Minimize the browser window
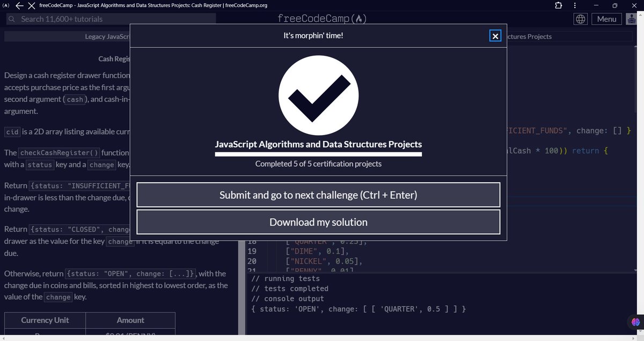644x341 pixels. [595, 5]
